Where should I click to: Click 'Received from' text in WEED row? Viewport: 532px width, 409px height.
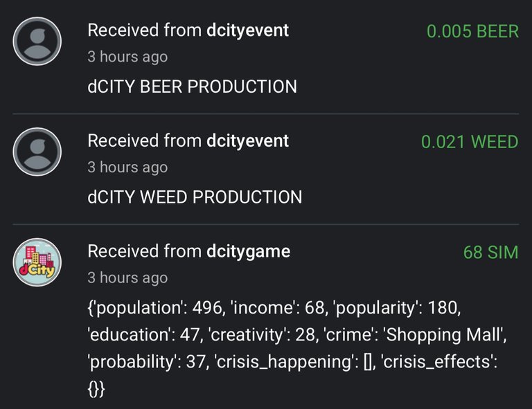click(145, 140)
